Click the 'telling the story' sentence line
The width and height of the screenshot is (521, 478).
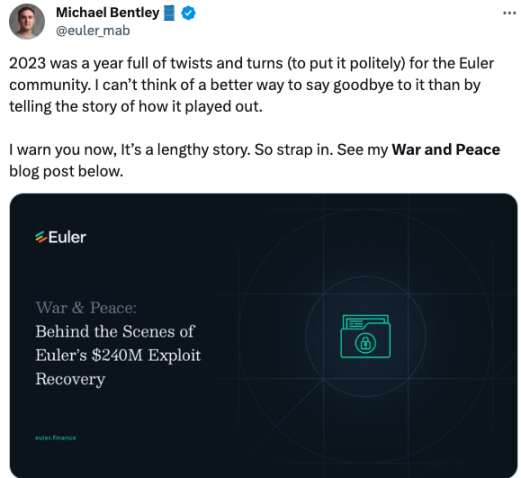136,107
